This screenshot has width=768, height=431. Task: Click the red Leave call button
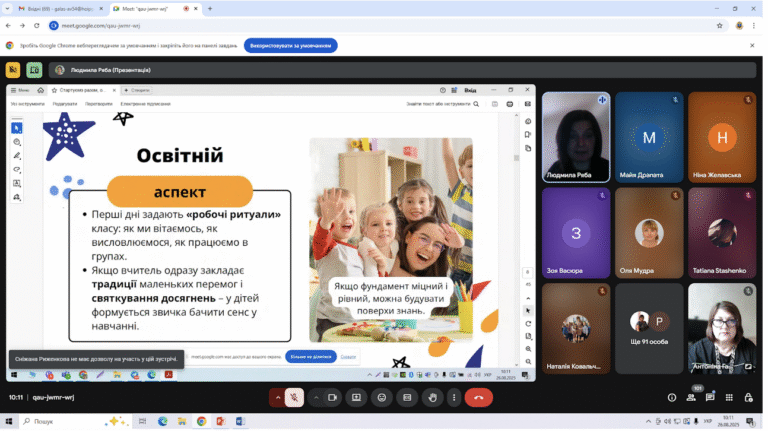coord(479,398)
